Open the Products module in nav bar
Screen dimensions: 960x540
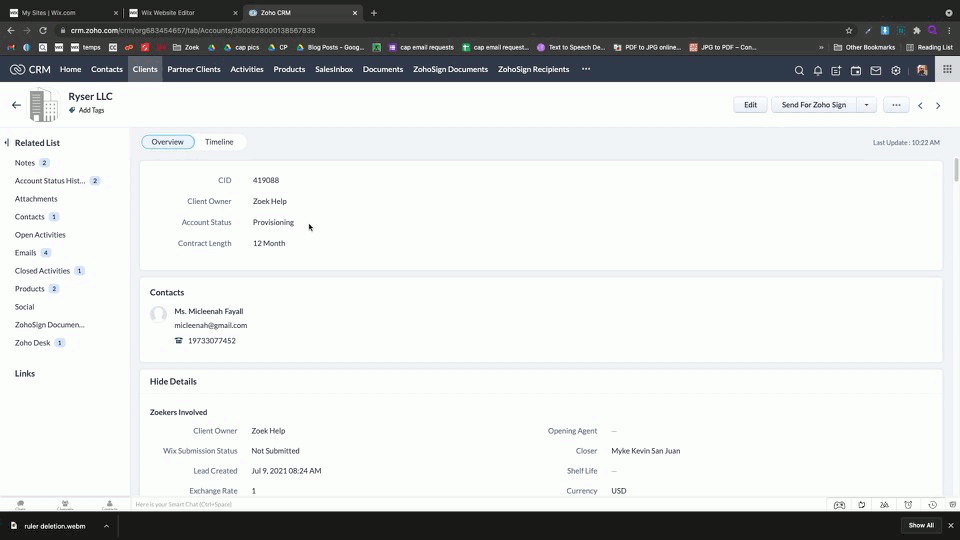(289, 69)
